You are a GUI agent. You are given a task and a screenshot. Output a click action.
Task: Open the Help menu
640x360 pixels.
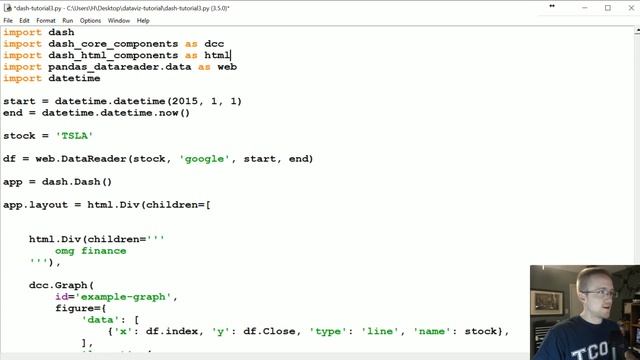click(143, 20)
